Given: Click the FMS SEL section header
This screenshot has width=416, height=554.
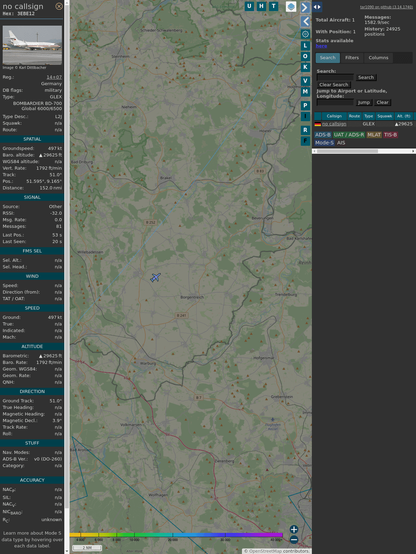Looking at the screenshot, I should click(x=32, y=251).
